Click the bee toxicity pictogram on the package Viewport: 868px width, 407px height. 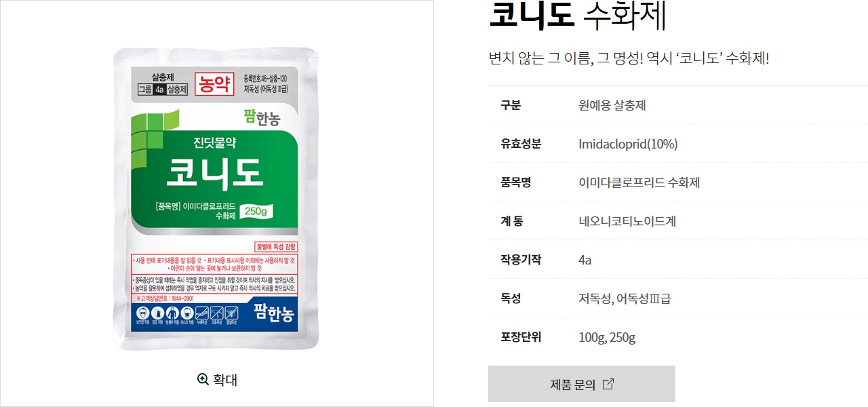tap(231, 313)
